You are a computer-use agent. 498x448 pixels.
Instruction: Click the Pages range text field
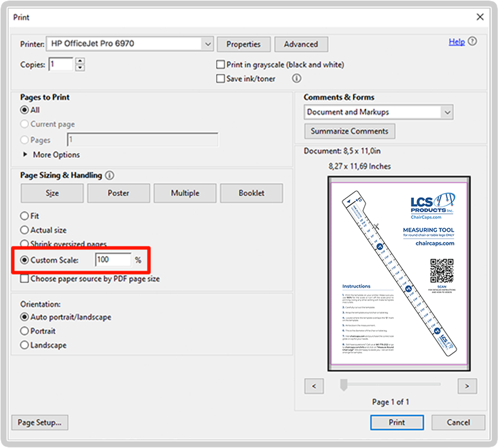(143, 140)
